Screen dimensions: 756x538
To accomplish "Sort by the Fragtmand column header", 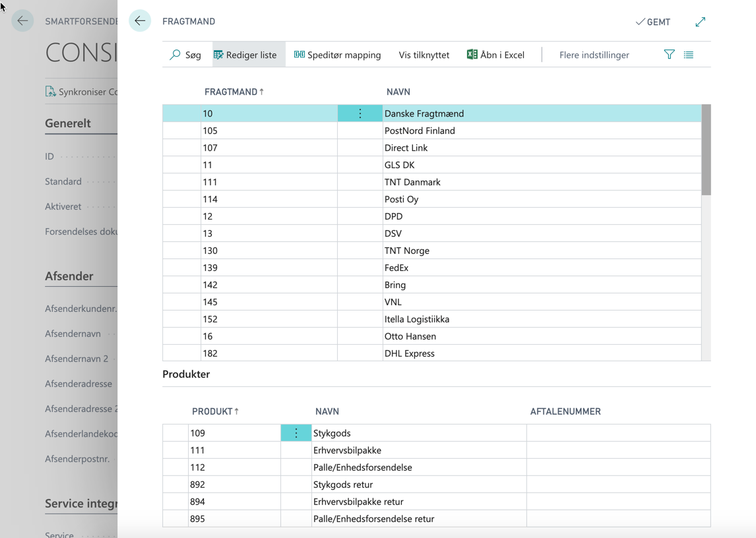I will pyautogui.click(x=234, y=92).
